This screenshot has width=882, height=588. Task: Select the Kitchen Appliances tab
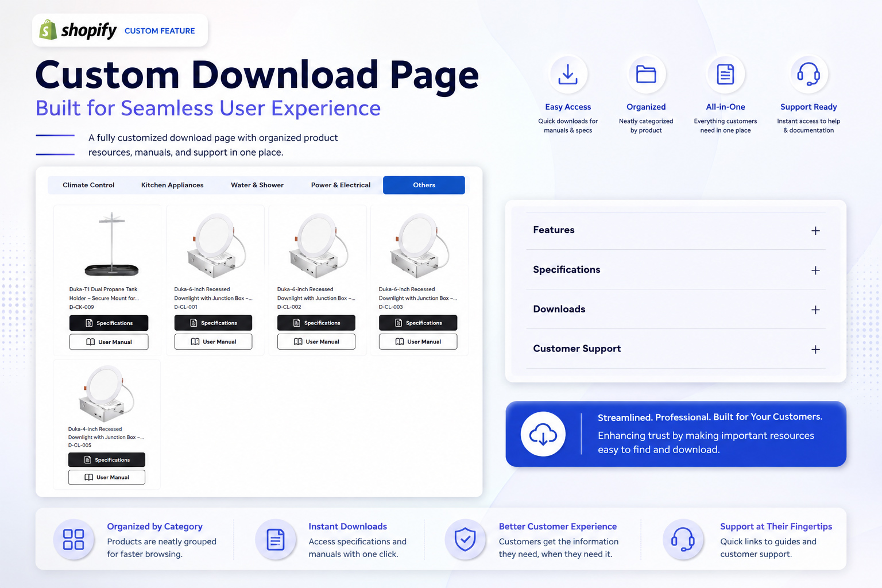click(172, 185)
